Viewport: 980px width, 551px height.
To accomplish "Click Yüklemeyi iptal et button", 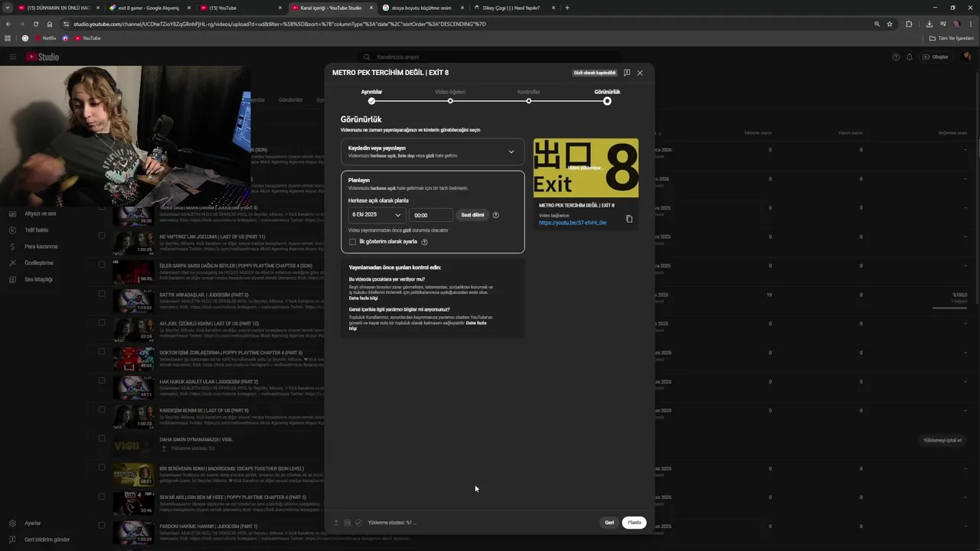I will 942,441.
